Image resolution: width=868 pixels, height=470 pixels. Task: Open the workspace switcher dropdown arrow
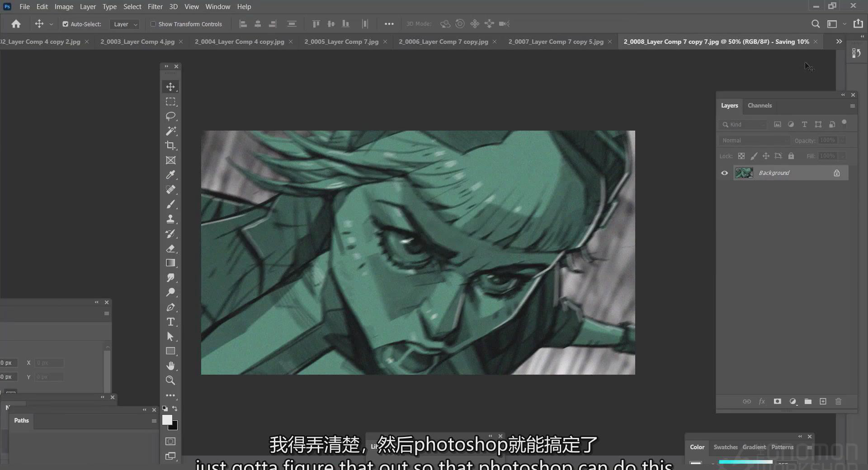tap(844, 24)
